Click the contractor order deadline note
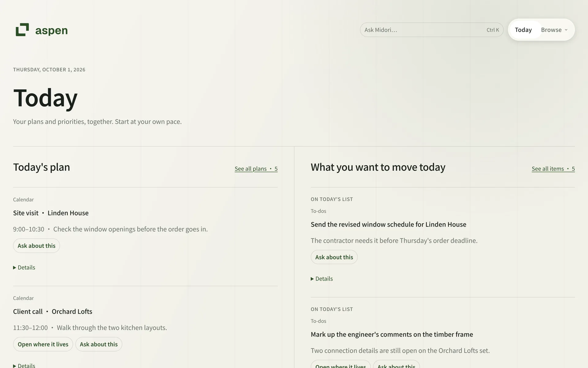 tap(394, 240)
